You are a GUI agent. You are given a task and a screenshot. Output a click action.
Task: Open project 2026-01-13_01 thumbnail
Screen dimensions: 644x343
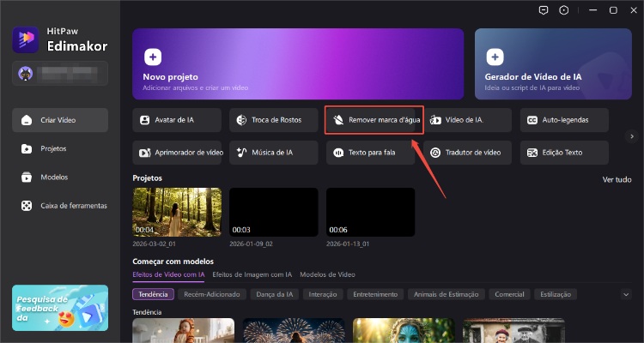[x=370, y=212]
